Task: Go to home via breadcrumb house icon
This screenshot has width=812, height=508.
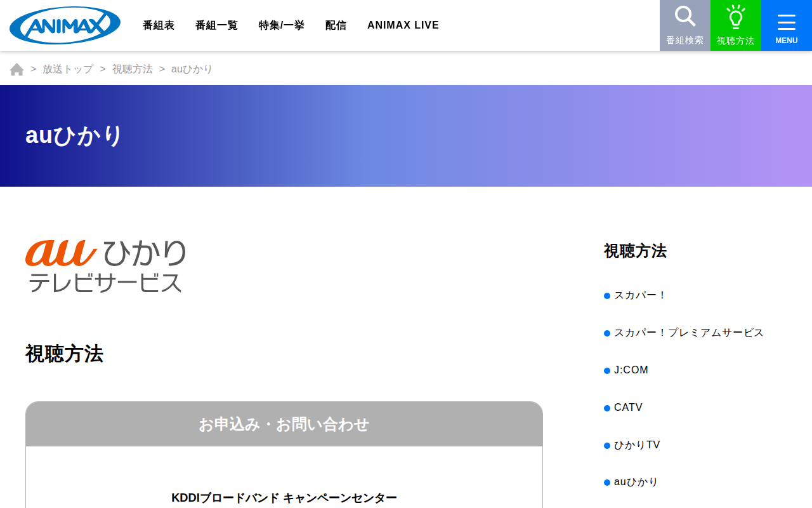Action: 17,69
